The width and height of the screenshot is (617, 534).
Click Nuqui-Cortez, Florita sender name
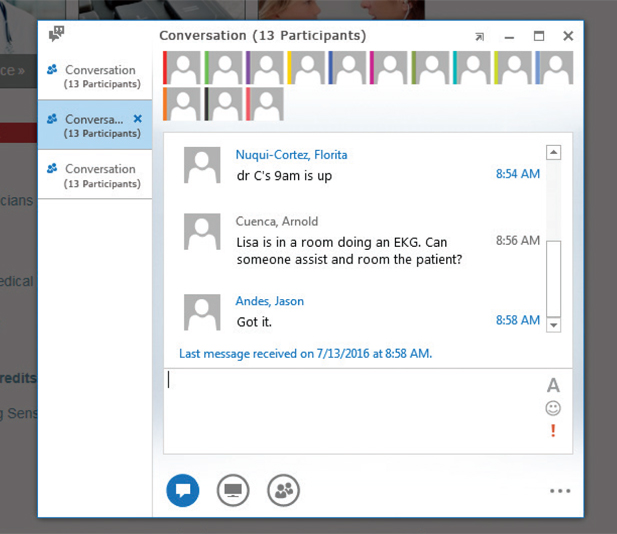tap(291, 155)
